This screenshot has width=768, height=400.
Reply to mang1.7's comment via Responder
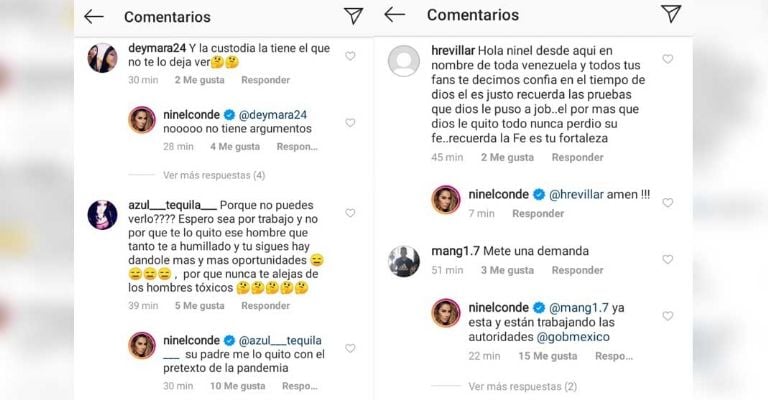point(577,270)
